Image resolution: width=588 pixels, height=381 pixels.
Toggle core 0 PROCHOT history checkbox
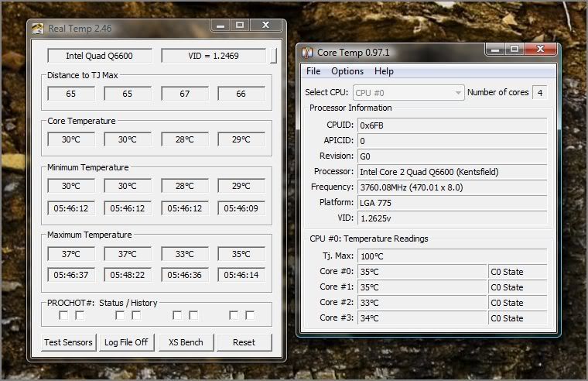tap(80, 315)
